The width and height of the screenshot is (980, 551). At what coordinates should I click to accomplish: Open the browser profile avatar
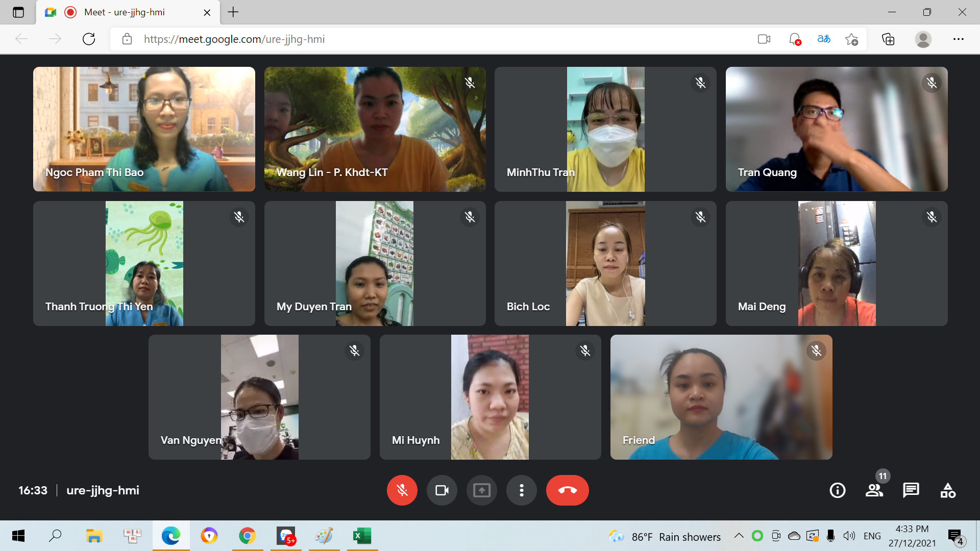pyautogui.click(x=923, y=39)
